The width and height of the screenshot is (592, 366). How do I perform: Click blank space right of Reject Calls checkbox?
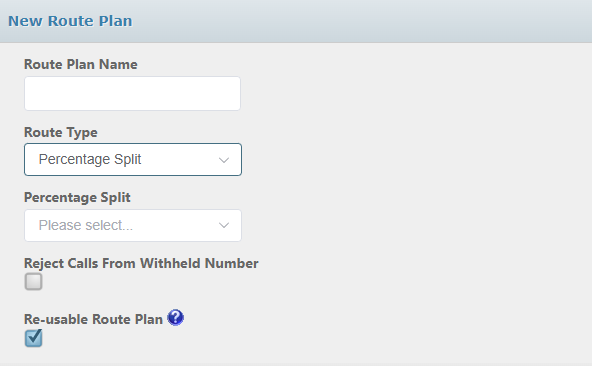pyautogui.click(x=151, y=282)
